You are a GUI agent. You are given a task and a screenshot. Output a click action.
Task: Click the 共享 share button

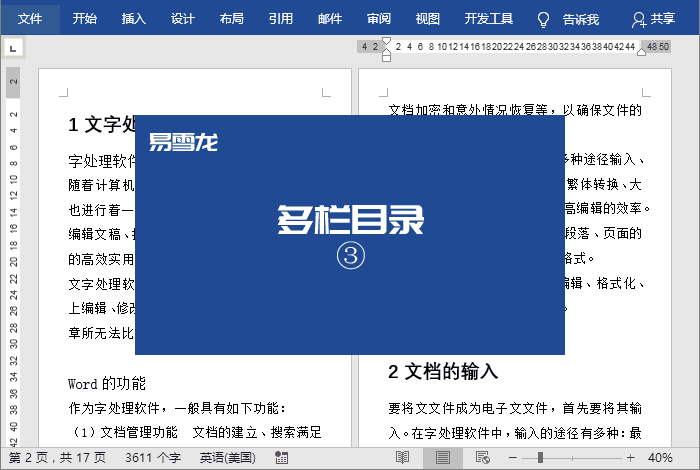click(654, 19)
